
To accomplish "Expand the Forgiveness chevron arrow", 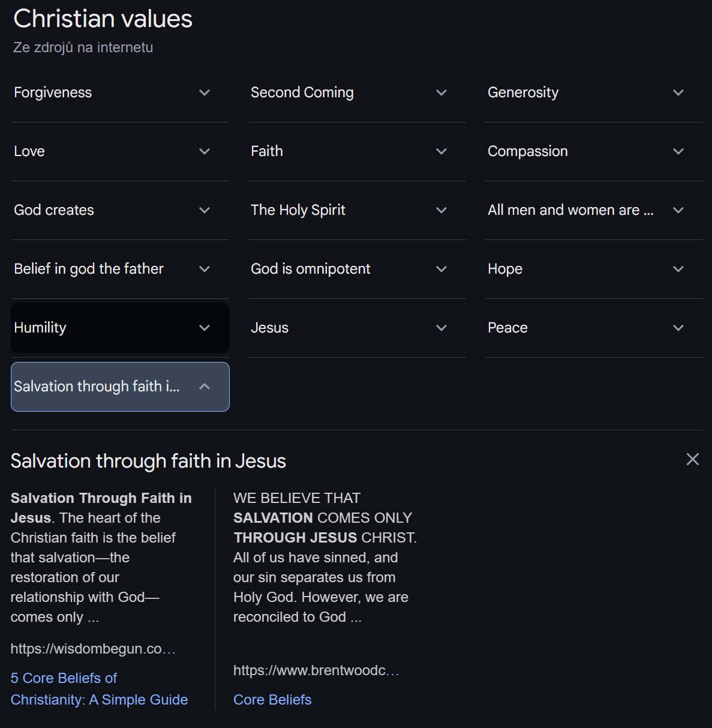I will (x=205, y=92).
